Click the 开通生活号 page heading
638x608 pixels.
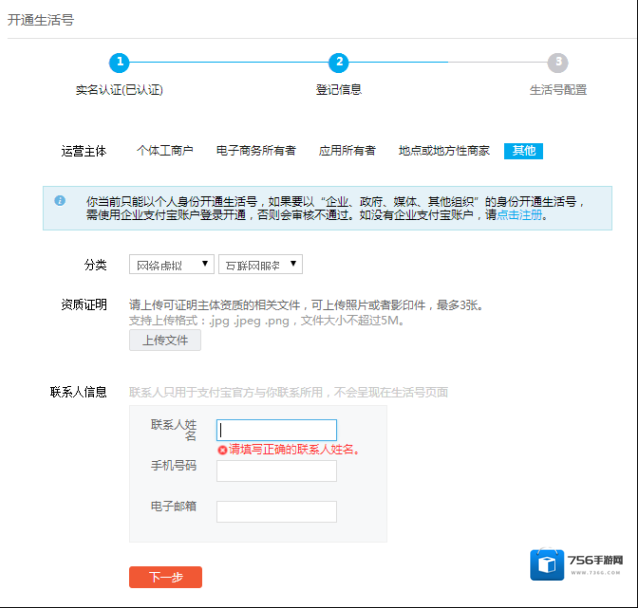click(41, 20)
